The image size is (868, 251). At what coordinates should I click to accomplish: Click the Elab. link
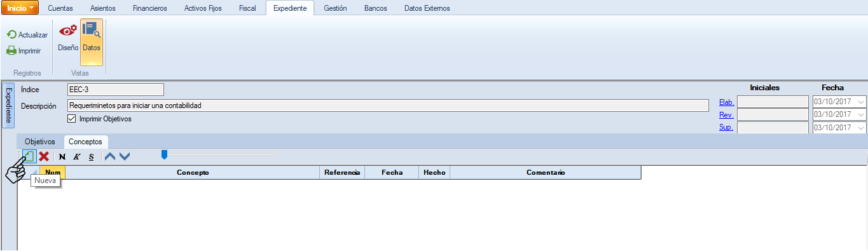coord(726,102)
